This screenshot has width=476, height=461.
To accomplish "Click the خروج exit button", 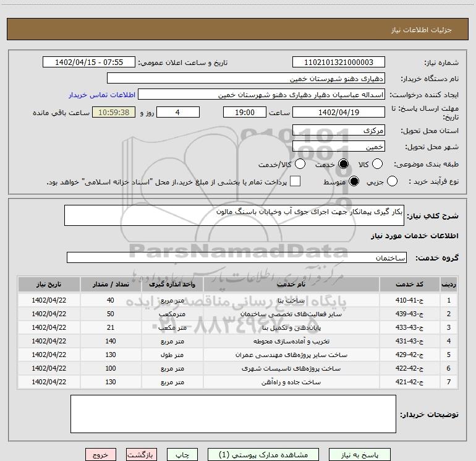I will tap(101, 455).
